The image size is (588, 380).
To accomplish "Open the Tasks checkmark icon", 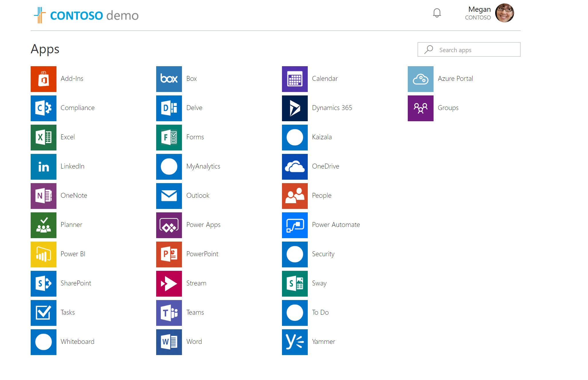I will (44, 313).
